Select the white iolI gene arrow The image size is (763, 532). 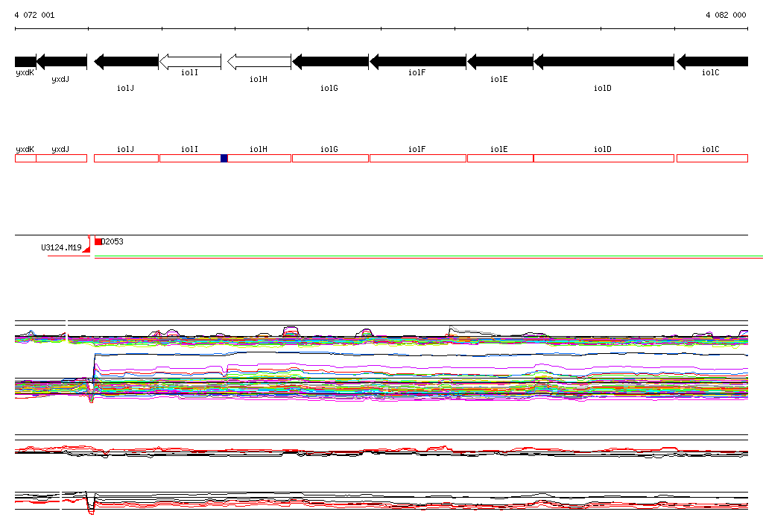190,61
